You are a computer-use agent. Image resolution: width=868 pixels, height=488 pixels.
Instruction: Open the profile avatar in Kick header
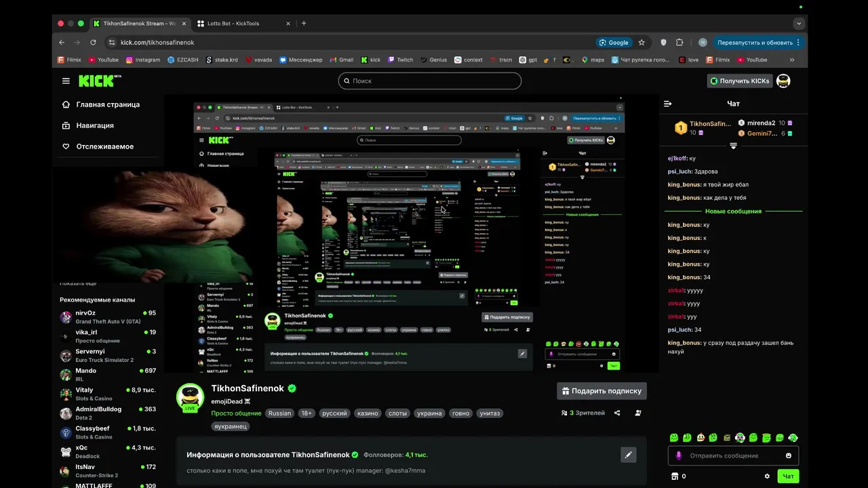783,81
